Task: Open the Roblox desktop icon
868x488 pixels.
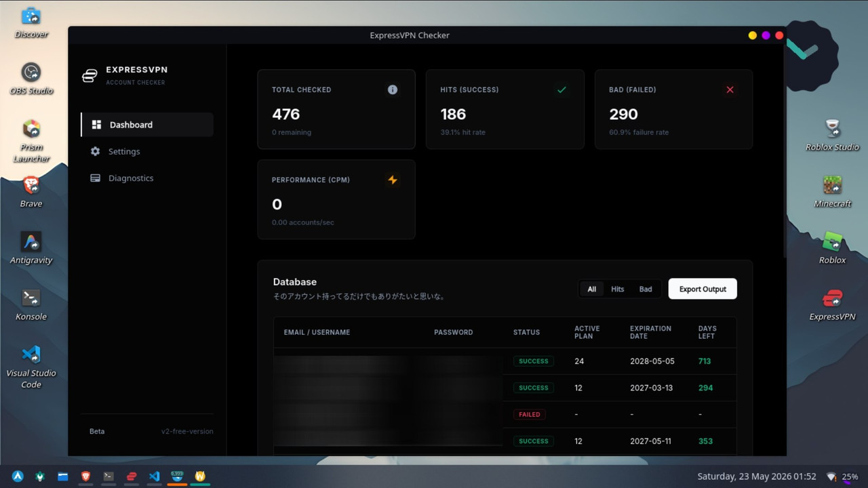Action: click(833, 248)
